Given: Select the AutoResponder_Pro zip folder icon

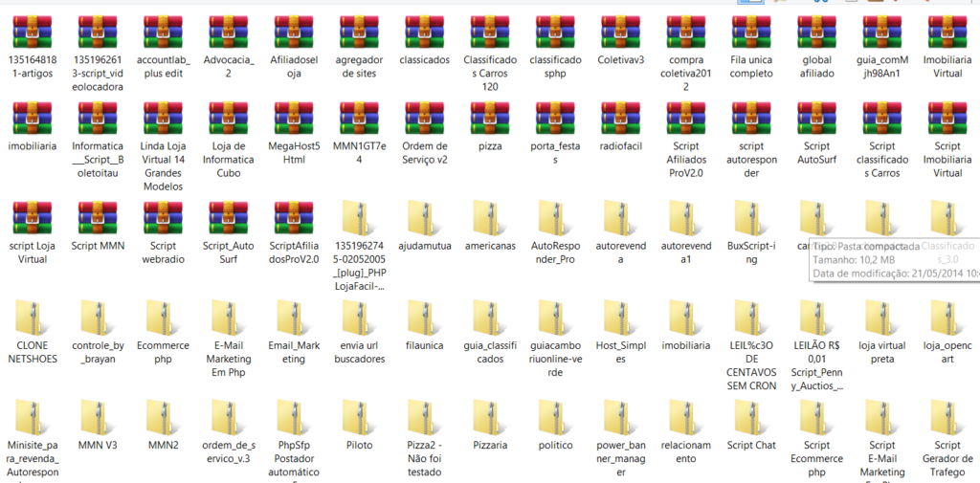Looking at the screenshot, I should [555, 217].
